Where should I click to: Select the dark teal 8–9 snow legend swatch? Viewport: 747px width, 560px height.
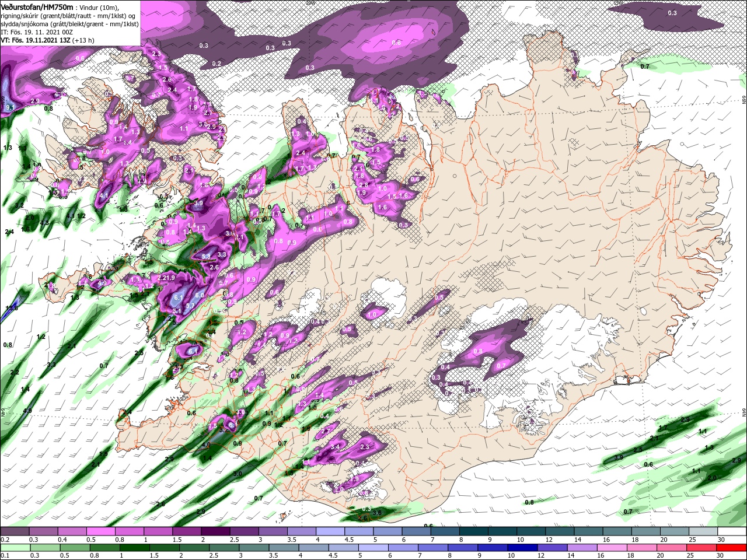click(x=473, y=532)
